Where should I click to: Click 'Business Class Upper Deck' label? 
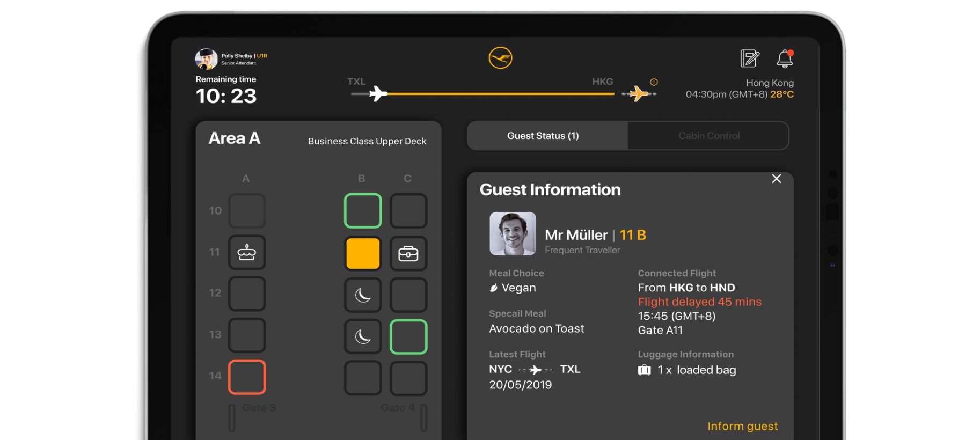pyautogui.click(x=367, y=141)
